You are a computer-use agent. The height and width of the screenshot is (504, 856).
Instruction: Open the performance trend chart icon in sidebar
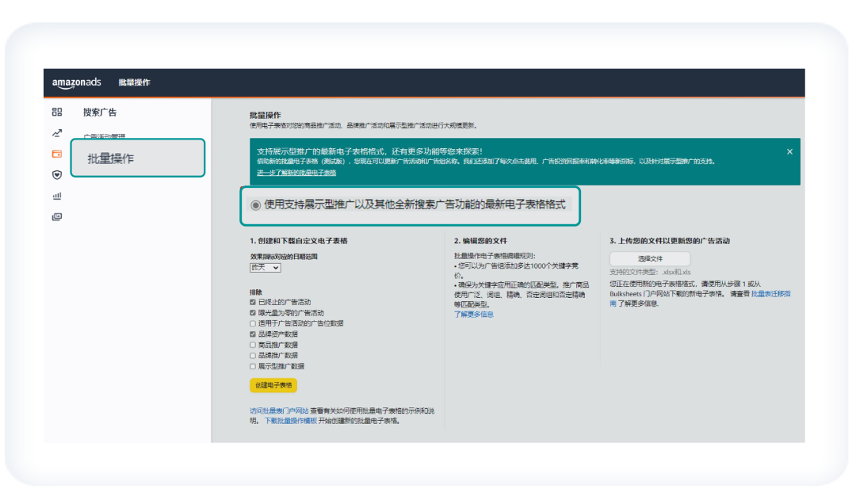click(x=56, y=133)
